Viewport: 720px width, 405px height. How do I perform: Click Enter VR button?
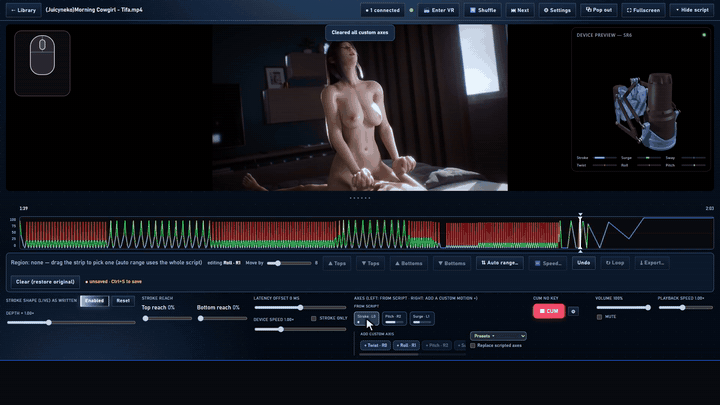tap(439, 10)
